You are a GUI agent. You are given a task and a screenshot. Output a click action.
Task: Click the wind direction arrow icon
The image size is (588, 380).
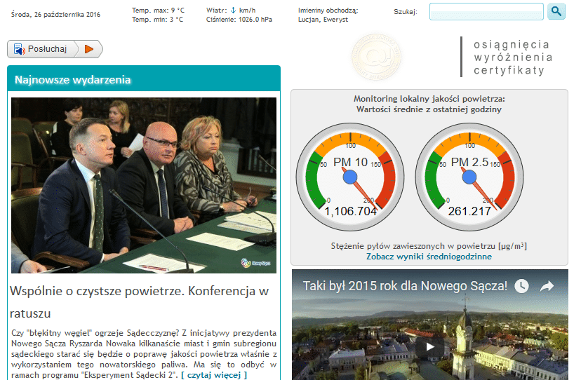point(233,11)
